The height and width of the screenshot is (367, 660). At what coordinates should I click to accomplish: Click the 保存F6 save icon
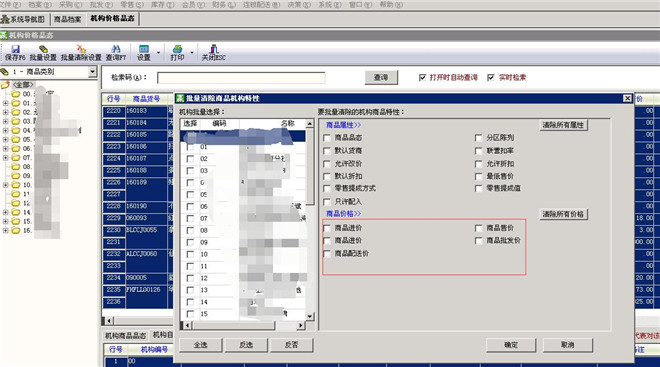coord(15,49)
